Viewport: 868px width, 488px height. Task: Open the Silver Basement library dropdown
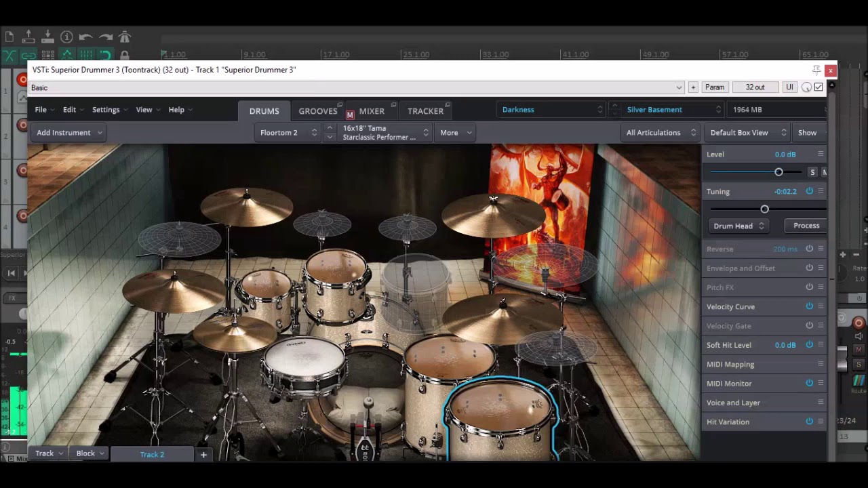pyautogui.click(x=671, y=110)
